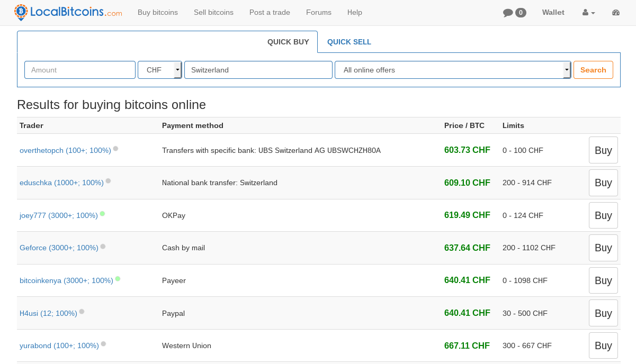636x364 pixels.
Task: Click status dot next to bitcoinkenya
Action: click(x=118, y=278)
